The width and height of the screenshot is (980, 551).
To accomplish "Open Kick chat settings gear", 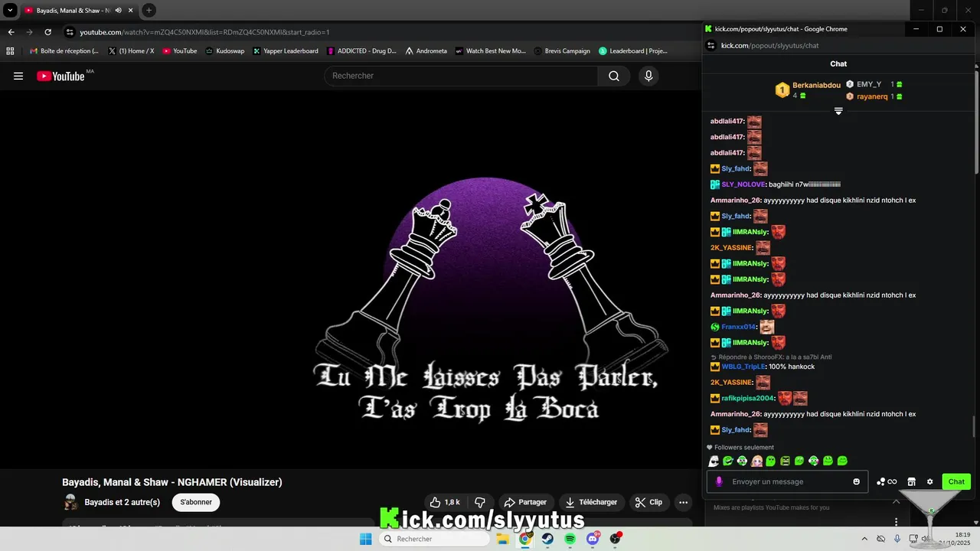I will pyautogui.click(x=929, y=481).
